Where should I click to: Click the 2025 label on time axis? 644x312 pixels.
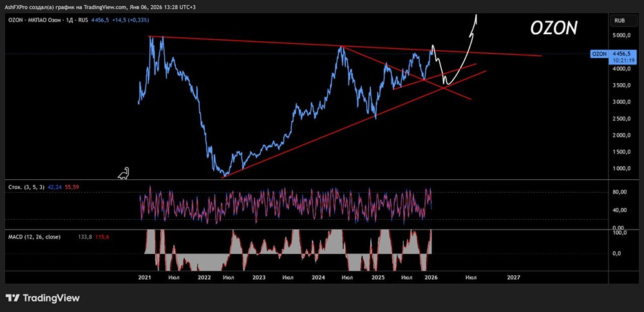377,277
